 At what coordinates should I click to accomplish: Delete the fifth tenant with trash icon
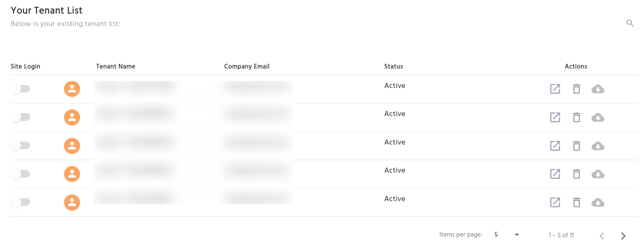(x=576, y=202)
